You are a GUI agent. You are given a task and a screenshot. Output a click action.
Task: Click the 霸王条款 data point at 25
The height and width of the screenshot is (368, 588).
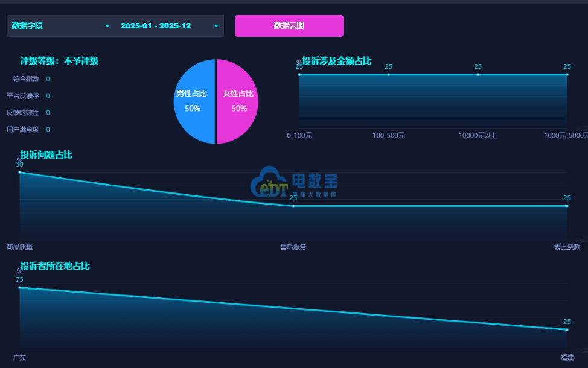coord(567,206)
